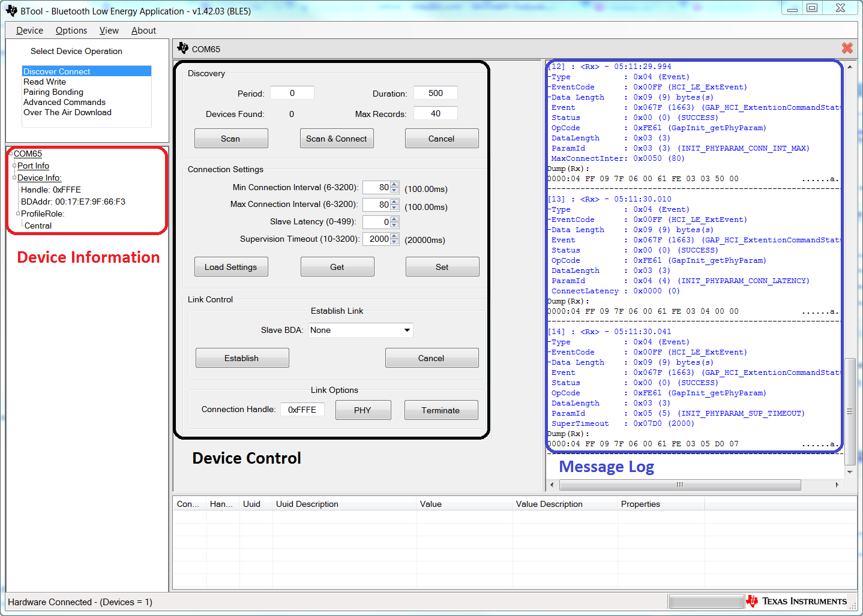Open the Slave BDA dropdown
This screenshot has height=616, width=863.
[x=407, y=330]
